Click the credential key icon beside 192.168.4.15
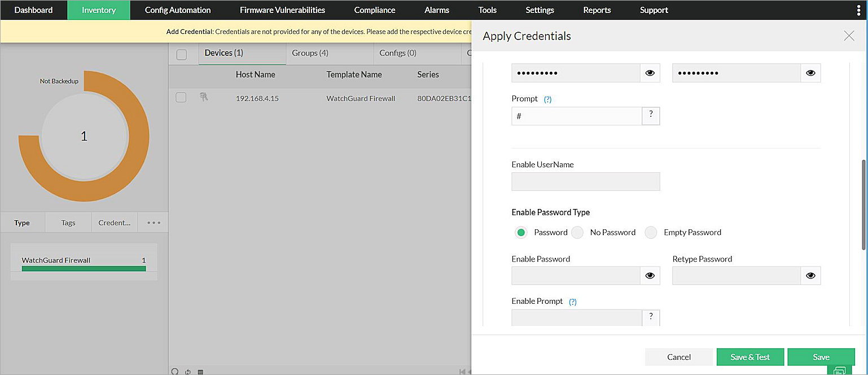Image resolution: width=868 pixels, height=375 pixels. tap(204, 98)
